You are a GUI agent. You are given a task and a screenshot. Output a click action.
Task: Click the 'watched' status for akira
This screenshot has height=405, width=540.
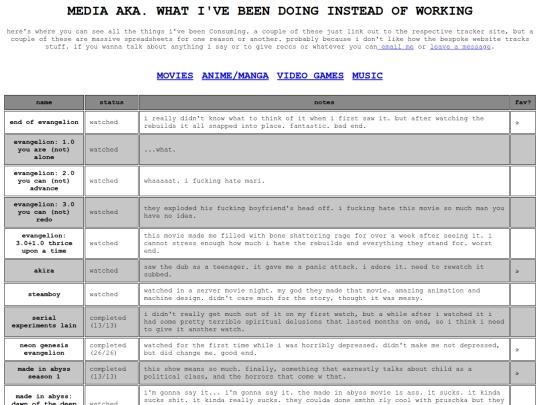pos(112,271)
